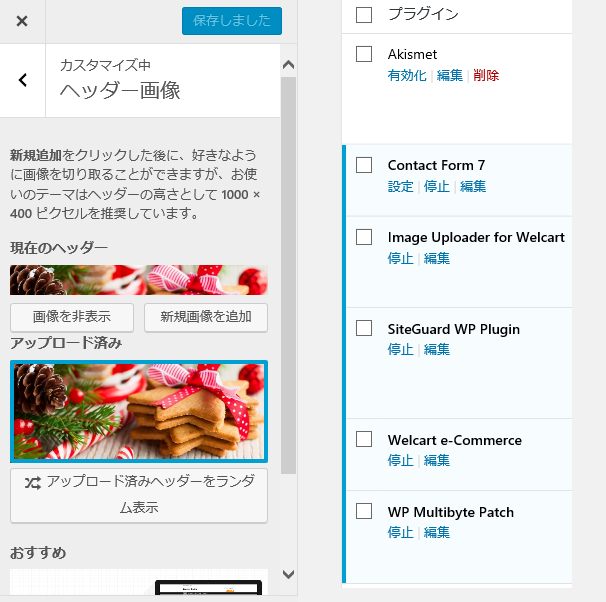
Task: Close the customizer with the X icon
Action: 22,21
